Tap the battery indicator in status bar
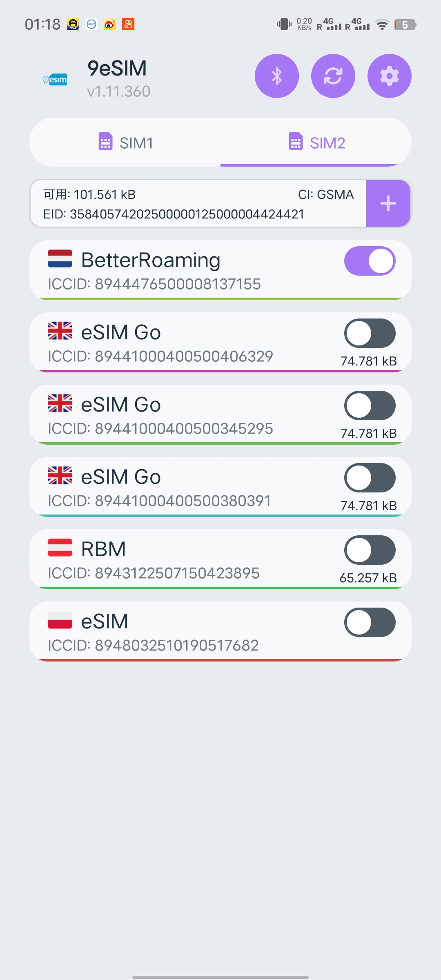 pos(405,25)
